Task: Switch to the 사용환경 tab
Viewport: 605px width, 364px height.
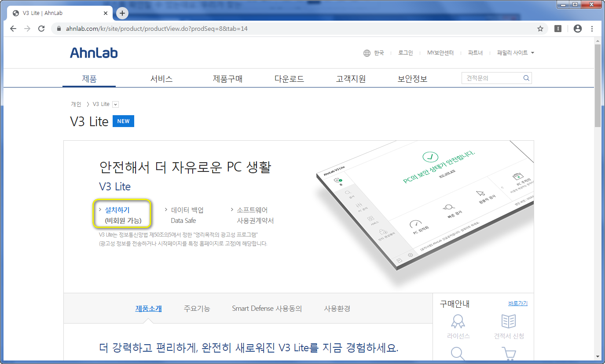Action: (x=337, y=308)
